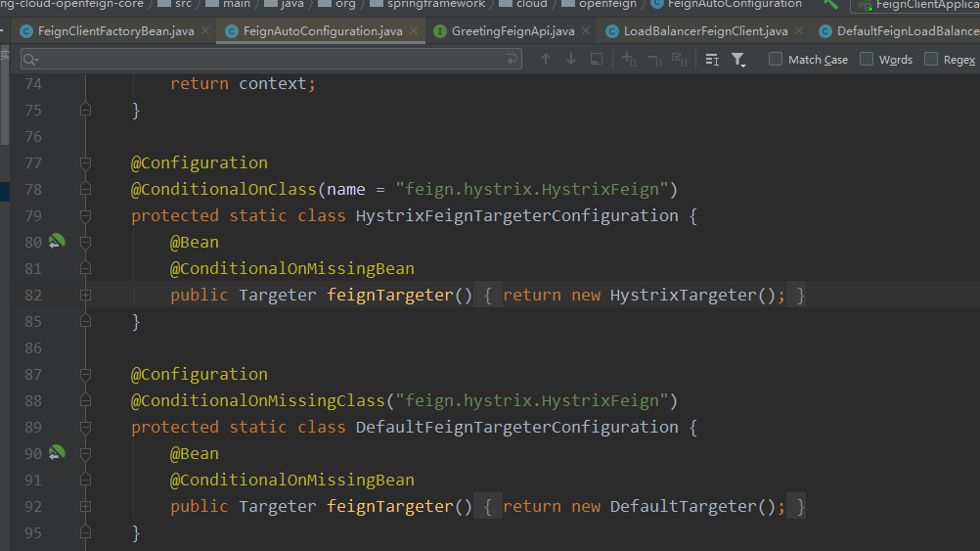The height and width of the screenshot is (551, 980).
Task: Close the GreetingFeignApi.java tab
Action: pyautogui.click(x=586, y=30)
